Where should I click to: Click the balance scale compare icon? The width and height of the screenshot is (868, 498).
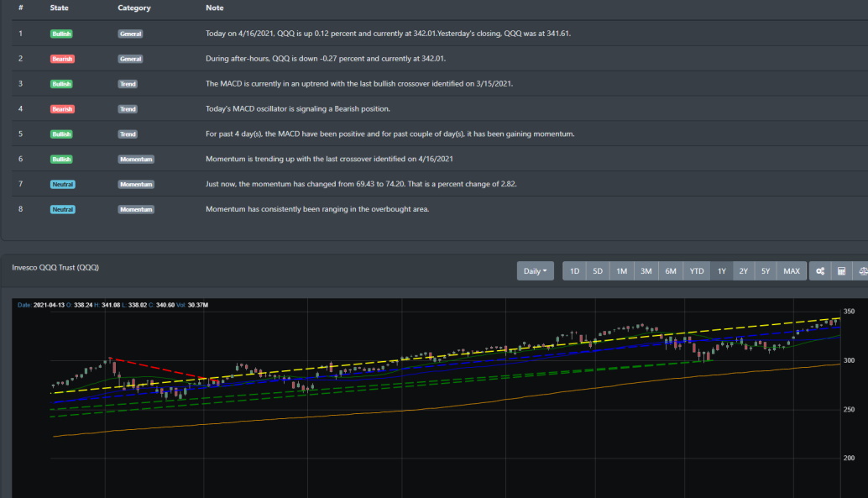tap(861, 271)
